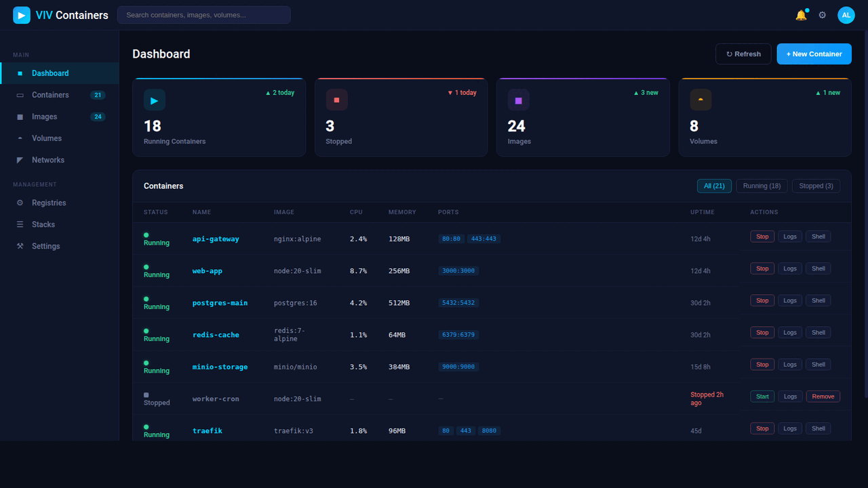Image resolution: width=868 pixels, height=488 pixels.
Task: Remove the worker-cron container
Action: coord(823,396)
